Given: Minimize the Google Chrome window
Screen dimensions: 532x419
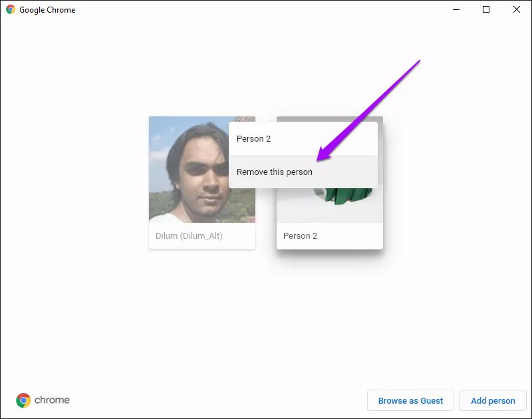Looking at the screenshot, I should 456,9.
